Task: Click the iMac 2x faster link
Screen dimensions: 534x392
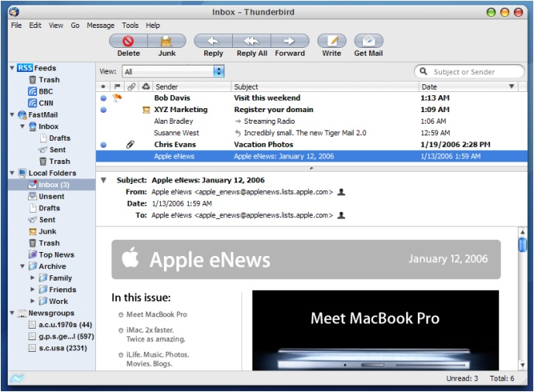Action: click(x=156, y=335)
